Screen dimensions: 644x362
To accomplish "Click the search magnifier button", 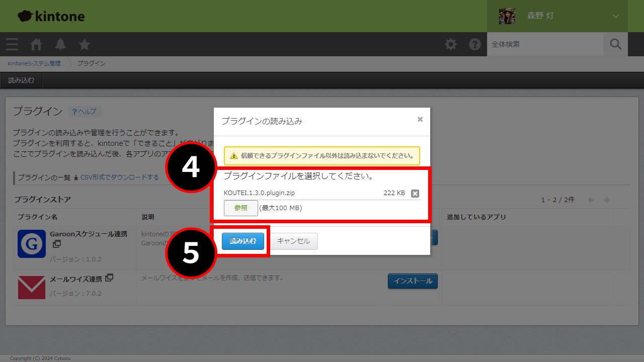I will click(616, 44).
